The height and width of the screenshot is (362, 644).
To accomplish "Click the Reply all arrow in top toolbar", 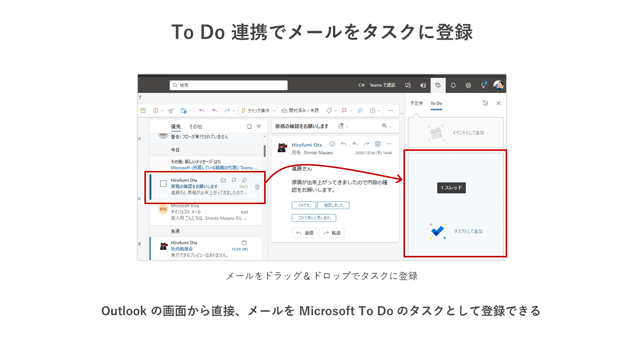I will coord(214,111).
